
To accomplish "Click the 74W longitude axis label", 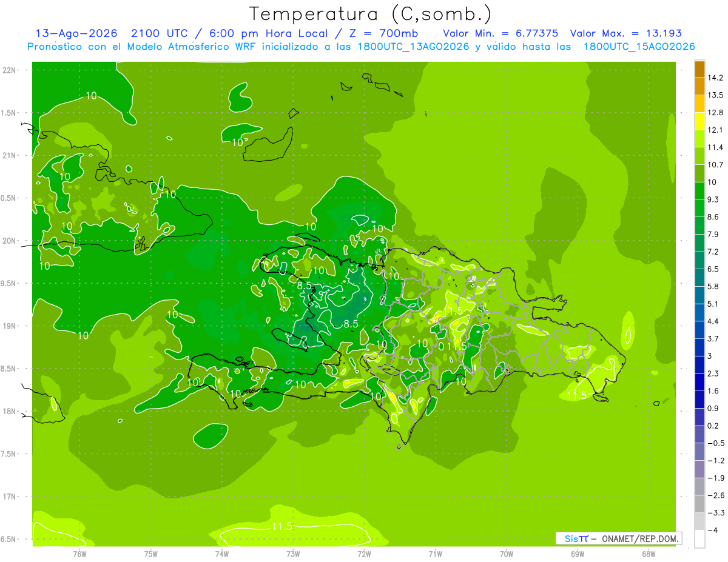I will 222,554.
